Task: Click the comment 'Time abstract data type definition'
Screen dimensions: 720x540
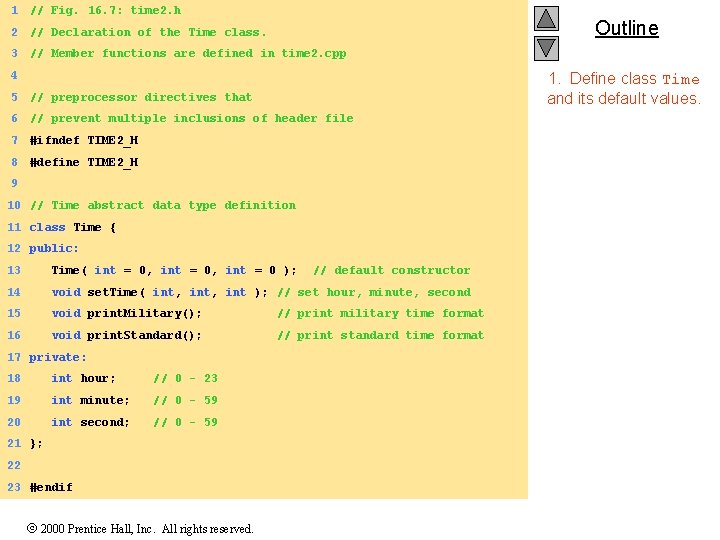Action: coord(174,205)
